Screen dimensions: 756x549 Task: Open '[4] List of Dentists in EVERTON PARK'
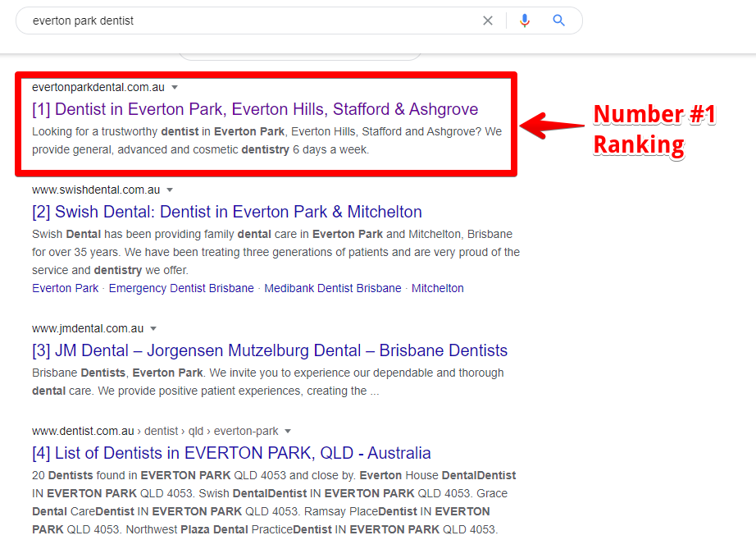(x=231, y=453)
